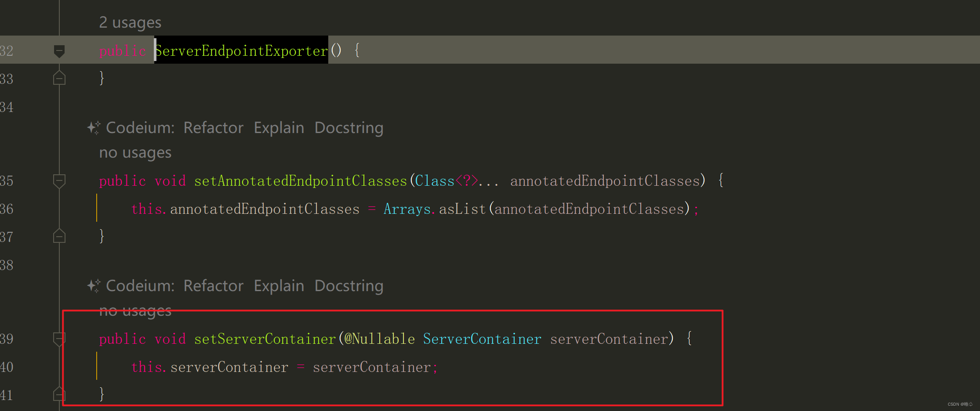
Task: Click the highlighted ServerEndpointExporter constructor name
Action: pos(241,50)
